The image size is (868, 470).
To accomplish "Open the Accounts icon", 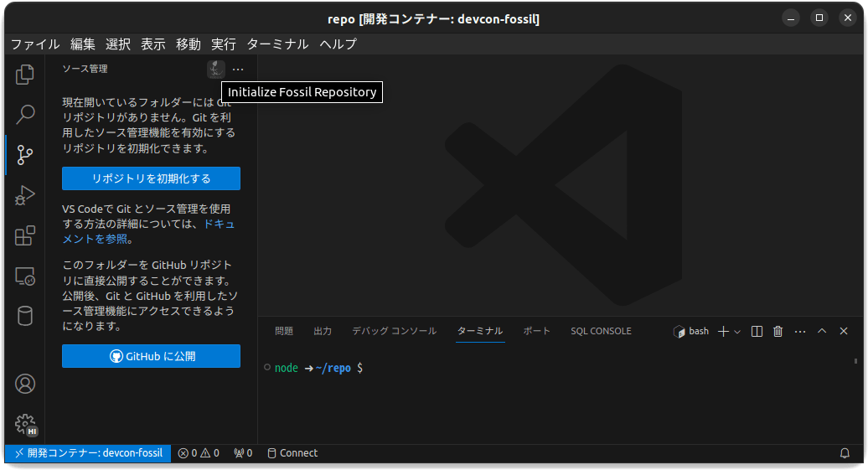I will pos(25,384).
